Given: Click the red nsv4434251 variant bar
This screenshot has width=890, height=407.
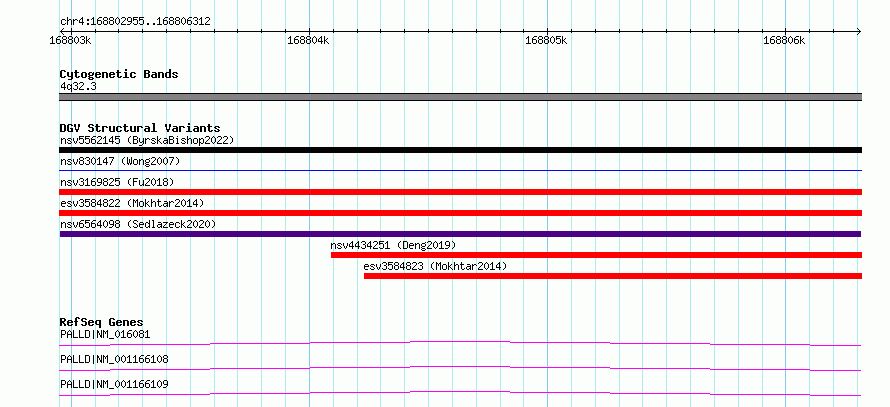Looking at the screenshot, I should pyautogui.click(x=597, y=255).
